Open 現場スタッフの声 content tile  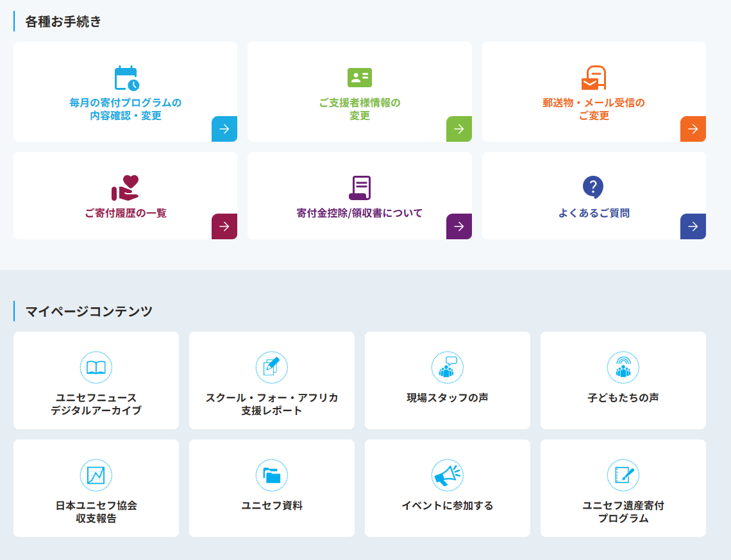[447, 398]
